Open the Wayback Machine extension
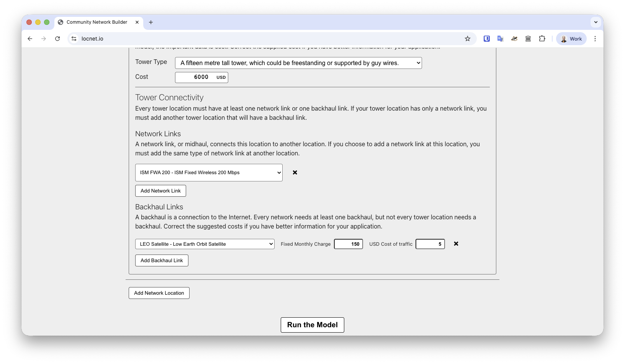Viewport: 625px width, 364px height. click(x=528, y=38)
